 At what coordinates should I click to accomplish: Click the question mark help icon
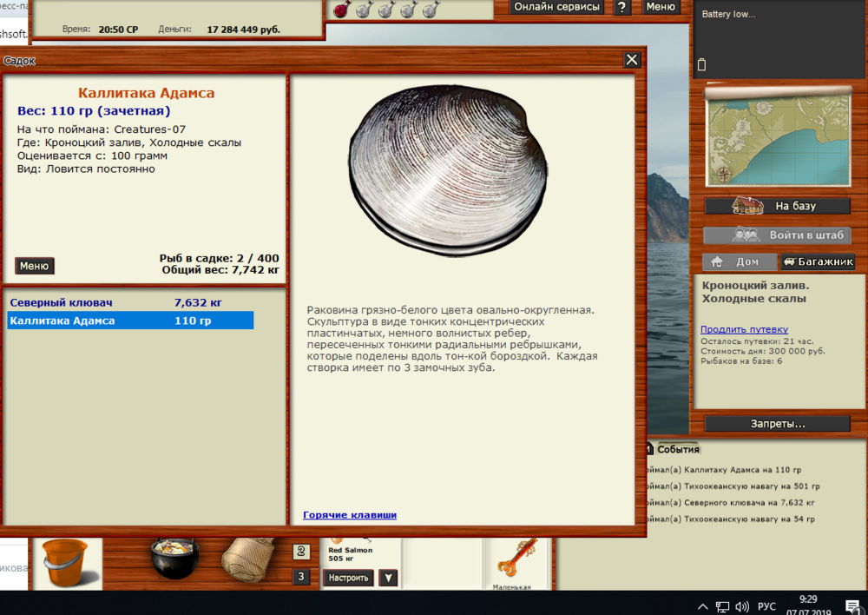622,7
